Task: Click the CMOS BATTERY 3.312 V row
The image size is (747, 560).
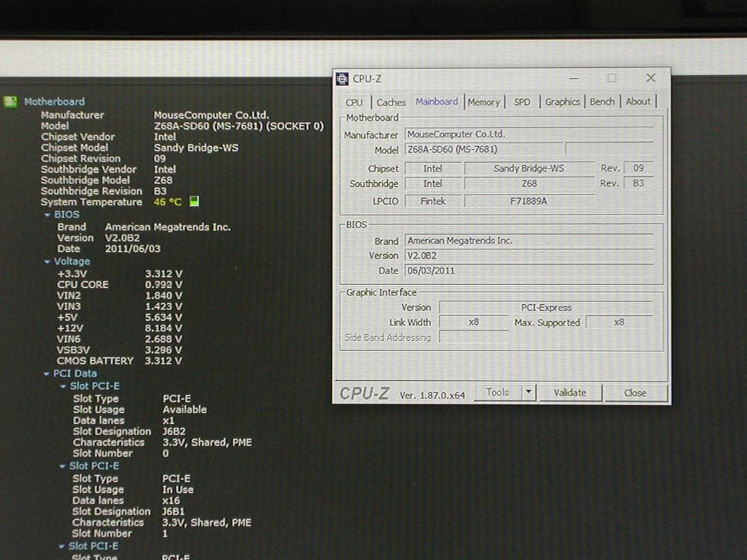Action: pos(120,361)
